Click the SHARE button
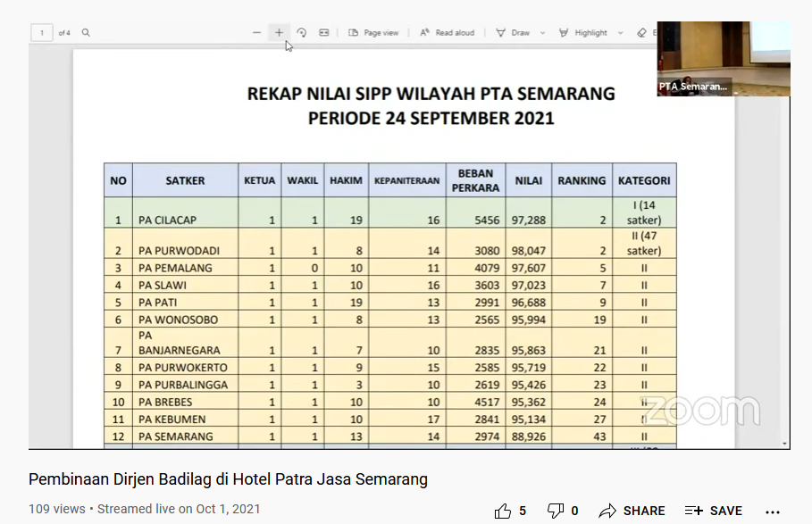 [x=632, y=511]
